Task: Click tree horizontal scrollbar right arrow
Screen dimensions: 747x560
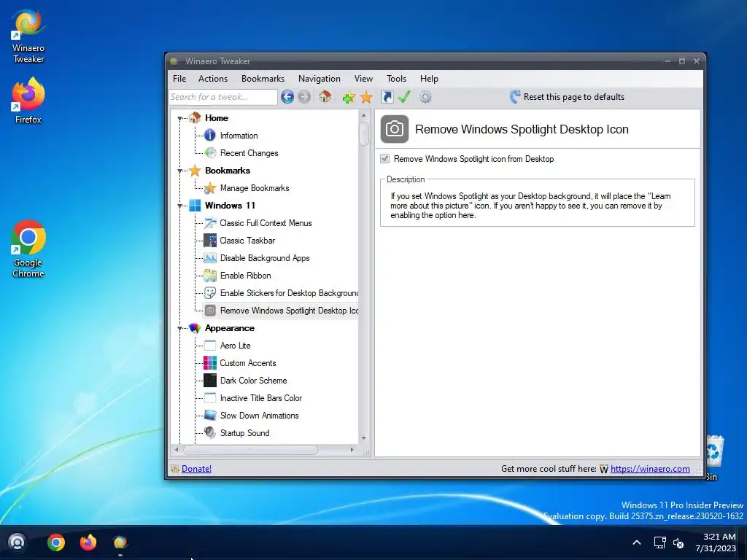Action: tap(352, 449)
